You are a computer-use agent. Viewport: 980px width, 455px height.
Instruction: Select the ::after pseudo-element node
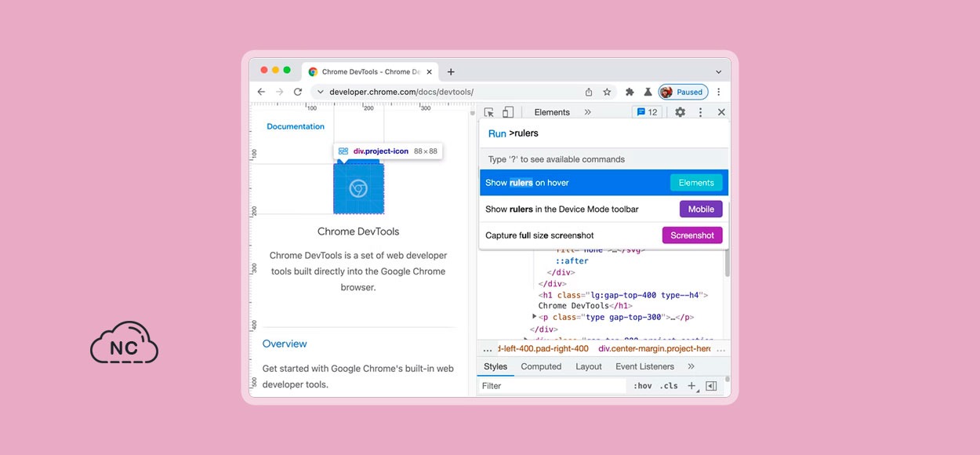tap(572, 261)
